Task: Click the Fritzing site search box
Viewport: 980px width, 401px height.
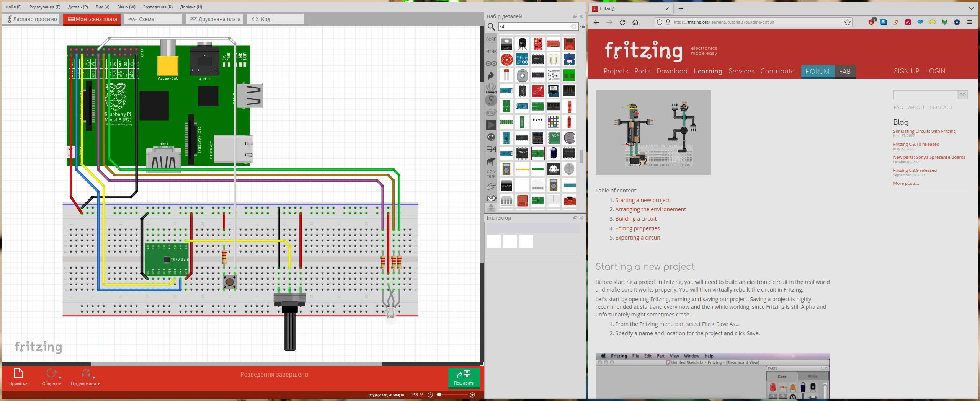Action: tap(925, 95)
